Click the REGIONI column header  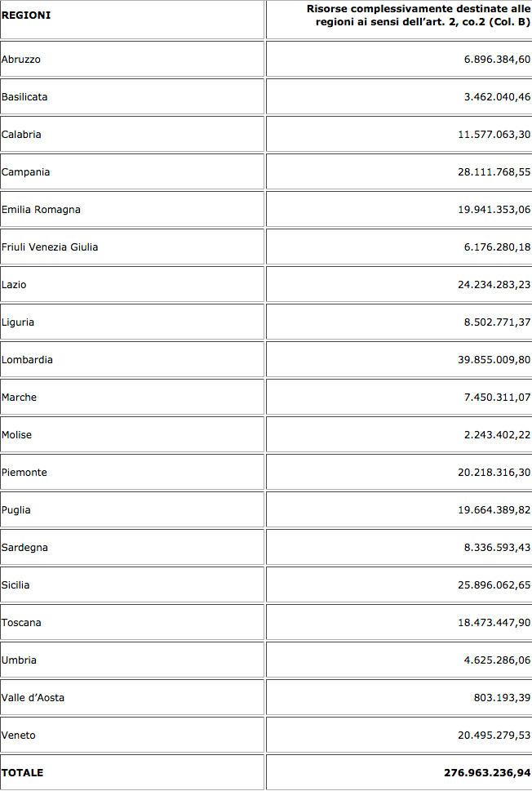pos(26,16)
